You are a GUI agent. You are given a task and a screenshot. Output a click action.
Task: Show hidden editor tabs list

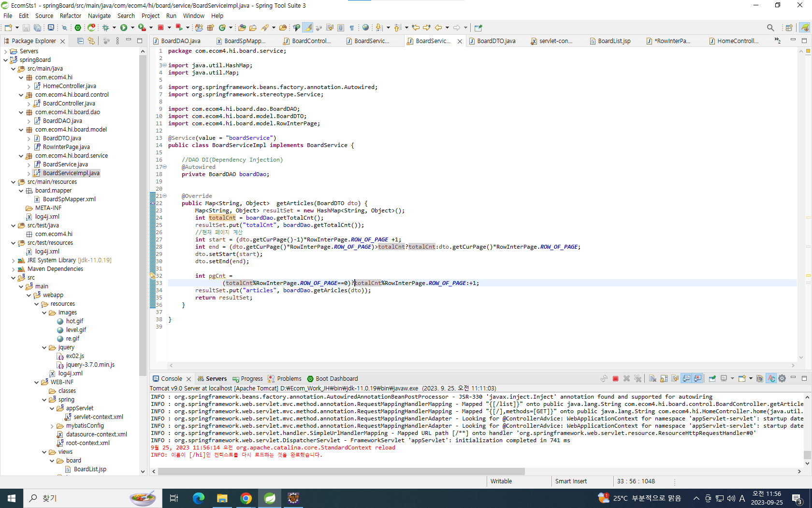tap(777, 41)
